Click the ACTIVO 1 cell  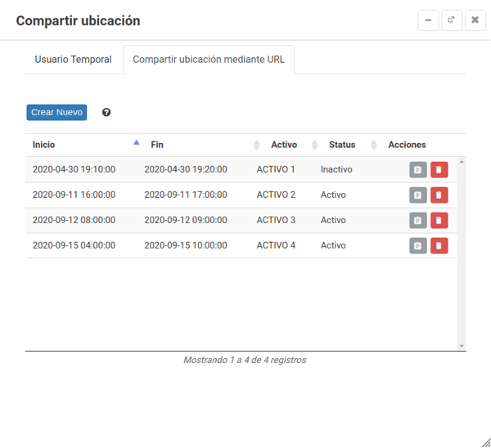276,169
